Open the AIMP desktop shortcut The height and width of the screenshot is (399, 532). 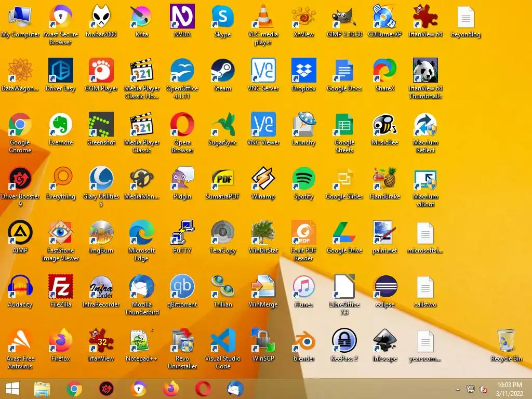pos(20,232)
